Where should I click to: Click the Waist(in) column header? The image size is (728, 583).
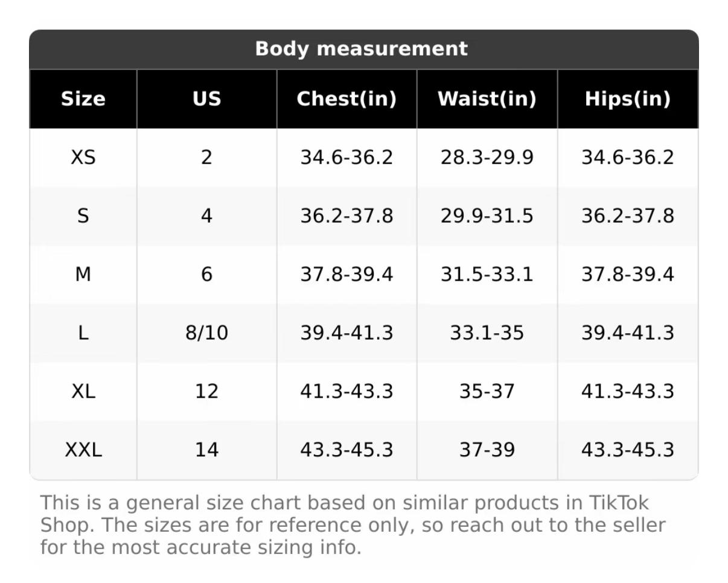click(487, 99)
